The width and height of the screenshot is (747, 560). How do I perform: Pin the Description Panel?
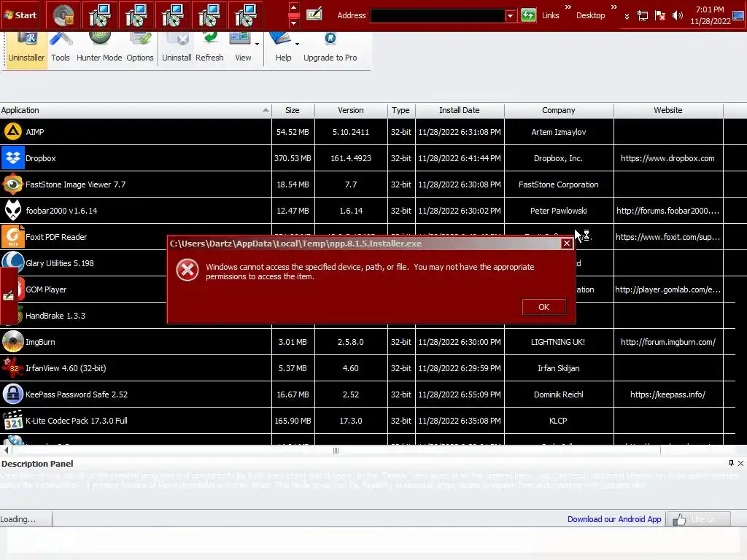coord(731,463)
